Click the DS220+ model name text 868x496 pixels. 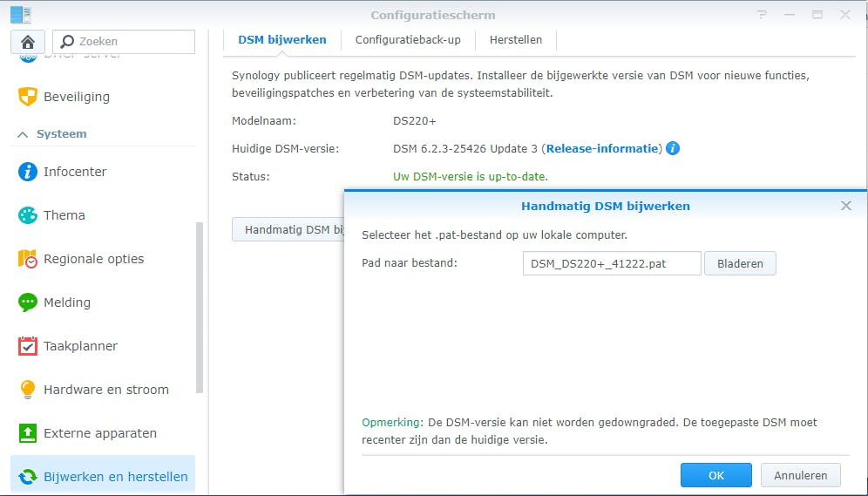415,120
